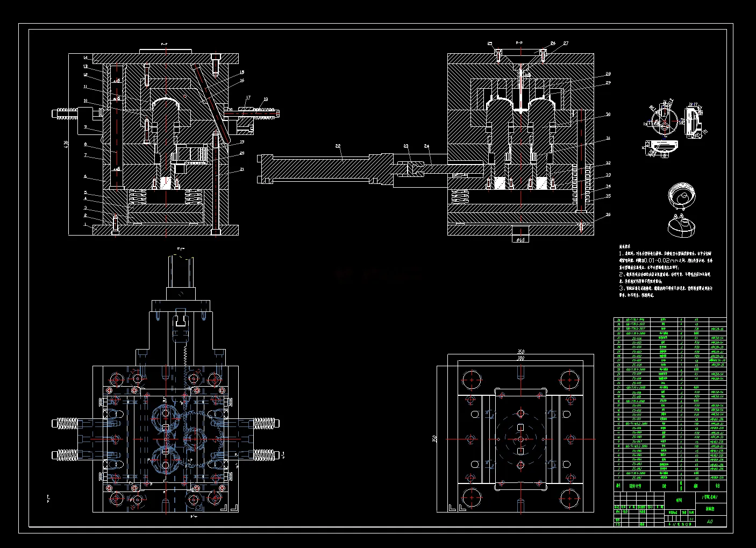
Task: Pick the part balloon labeled 12
Action: pos(85,76)
